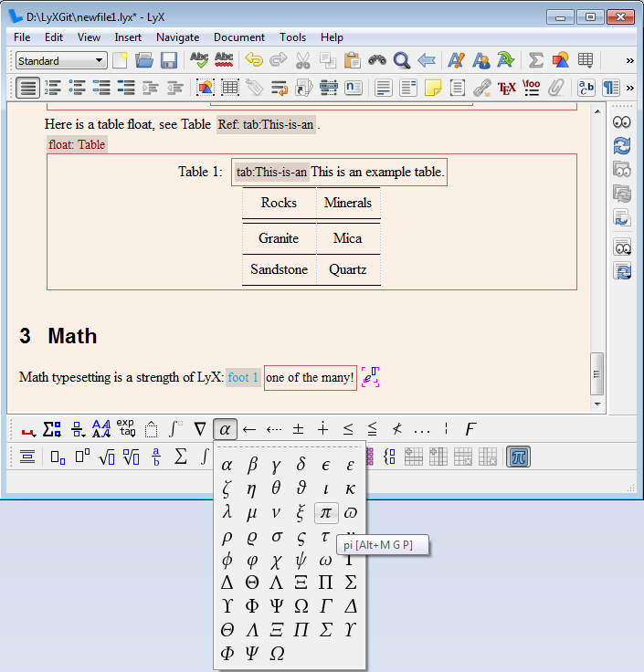The height and width of the screenshot is (672, 644).
Task: Insert beta from the Greek palette
Action: [252, 465]
